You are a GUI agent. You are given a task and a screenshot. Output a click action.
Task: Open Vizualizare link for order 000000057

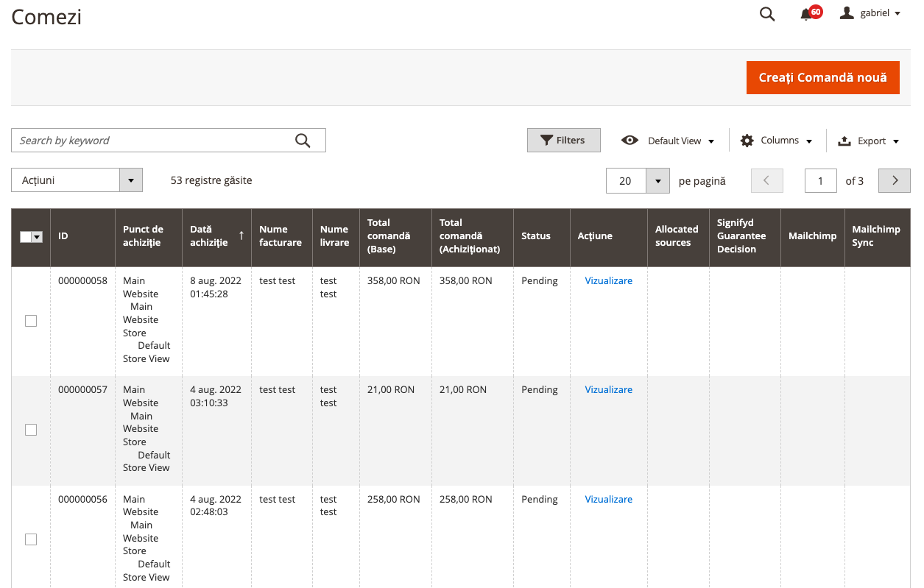tap(609, 389)
